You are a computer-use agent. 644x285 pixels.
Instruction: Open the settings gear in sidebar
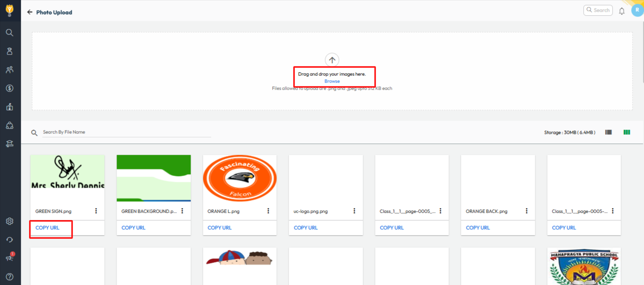point(9,221)
